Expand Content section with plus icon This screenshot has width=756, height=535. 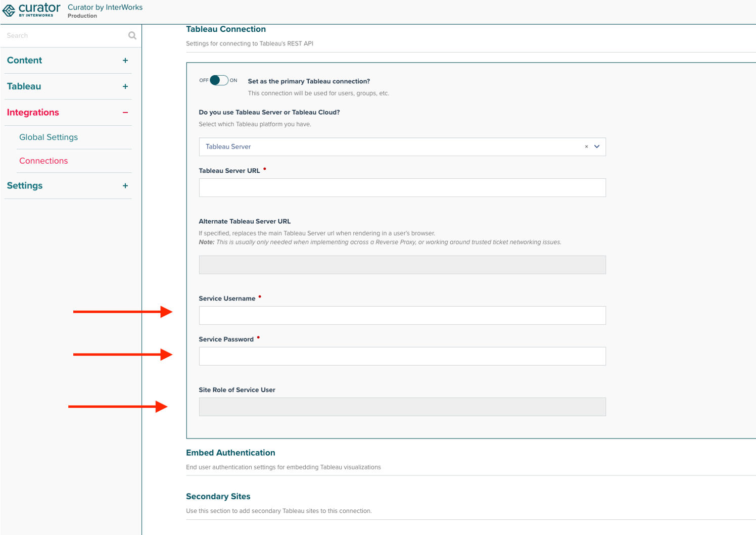click(125, 61)
